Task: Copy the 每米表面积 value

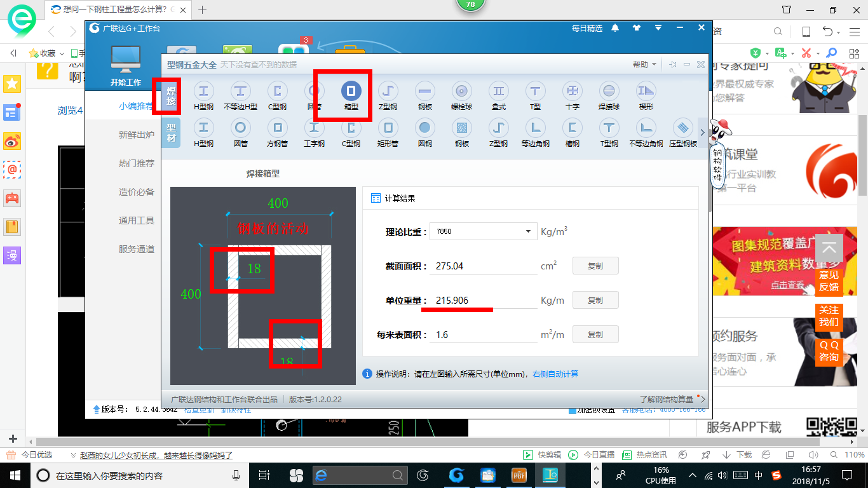Action: click(595, 334)
